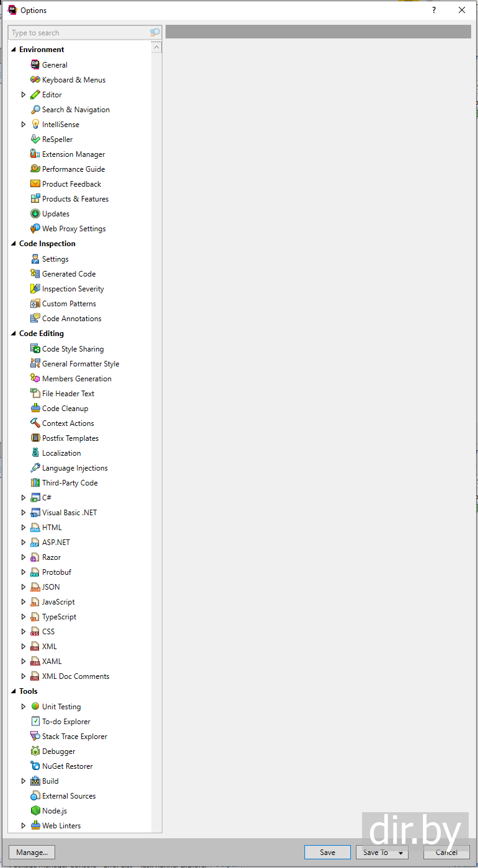Viewport: 478px width, 868px height.
Task: Click the Cancel button
Action: pos(446,852)
